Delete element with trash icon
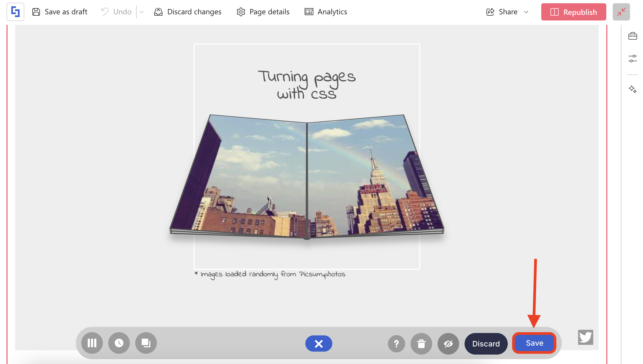643x364 pixels. (421, 344)
